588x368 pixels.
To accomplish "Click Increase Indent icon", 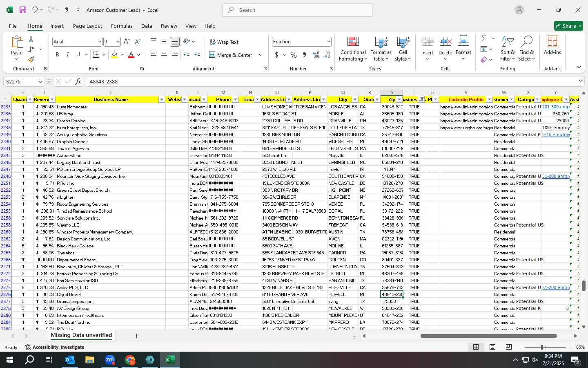I will [197, 55].
